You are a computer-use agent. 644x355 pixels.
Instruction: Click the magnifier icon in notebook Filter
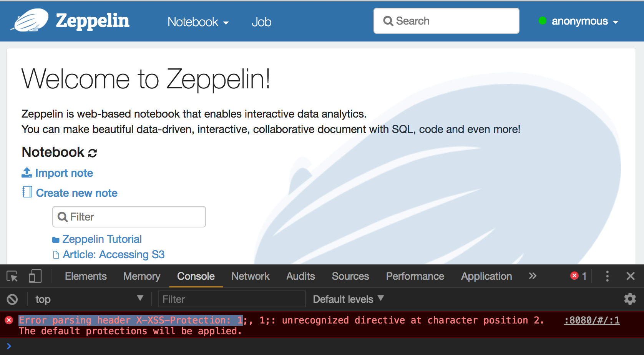pyautogui.click(x=62, y=217)
